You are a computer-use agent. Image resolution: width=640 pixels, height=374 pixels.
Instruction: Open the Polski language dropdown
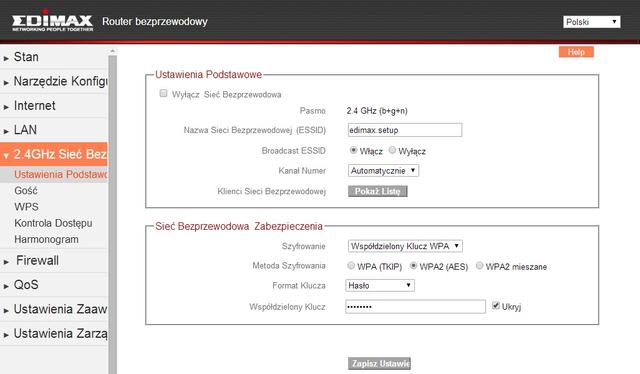coord(591,22)
